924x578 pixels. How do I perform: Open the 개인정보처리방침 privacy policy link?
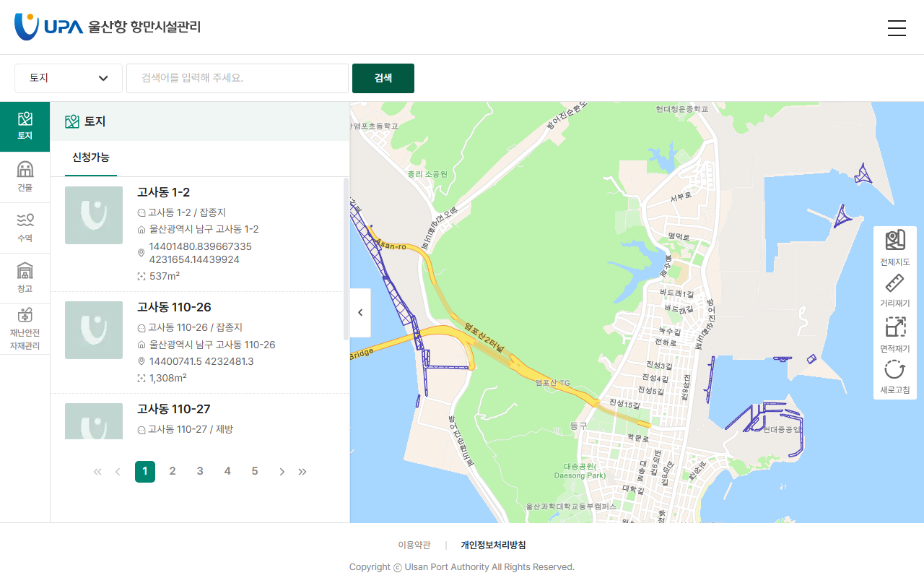coord(493,545)
